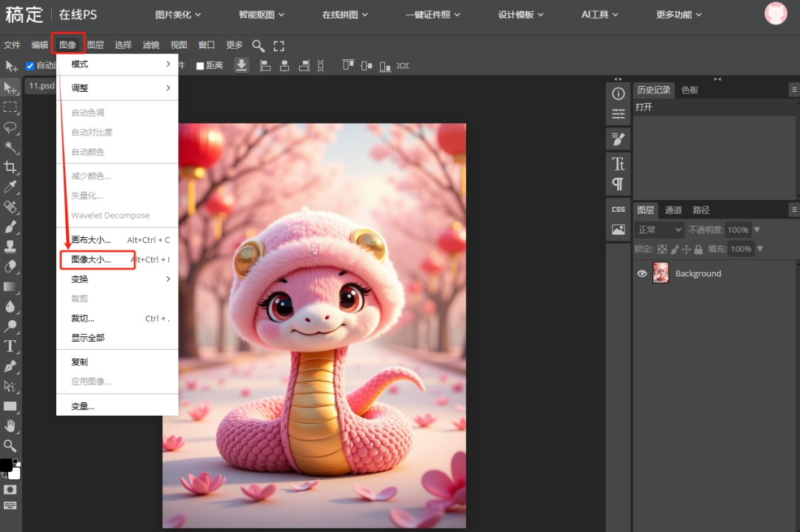Expand the 不透明度 opacity dropdown arrow

[x=757, y=230]
